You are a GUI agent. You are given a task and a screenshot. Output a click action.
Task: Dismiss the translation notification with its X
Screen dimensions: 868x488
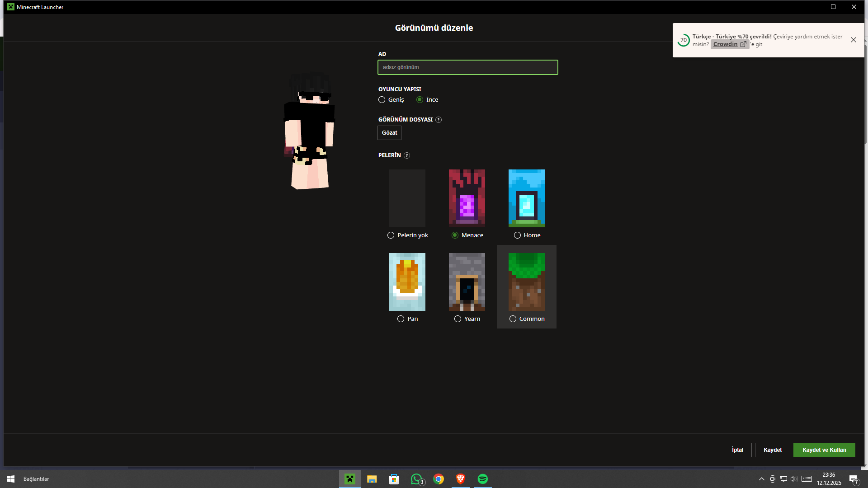tap(854, 40)
